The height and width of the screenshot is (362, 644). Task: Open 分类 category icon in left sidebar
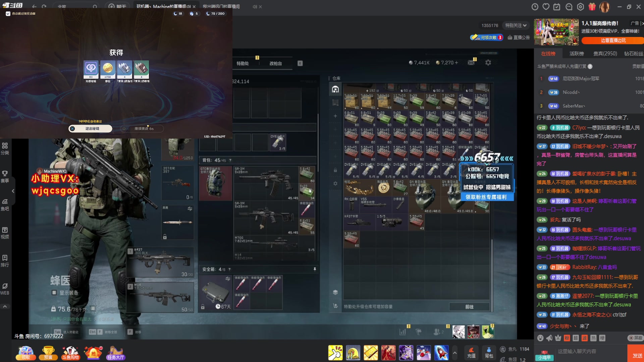[5, 148]
